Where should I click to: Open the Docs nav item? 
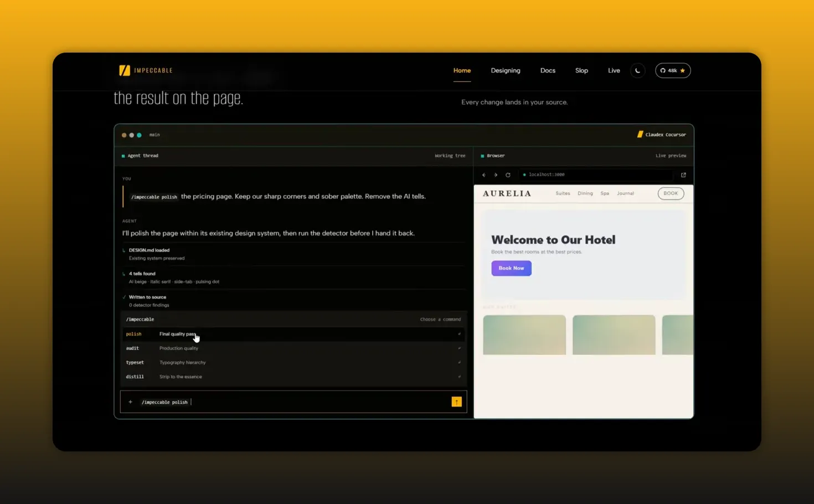click(x=548, y=70)
